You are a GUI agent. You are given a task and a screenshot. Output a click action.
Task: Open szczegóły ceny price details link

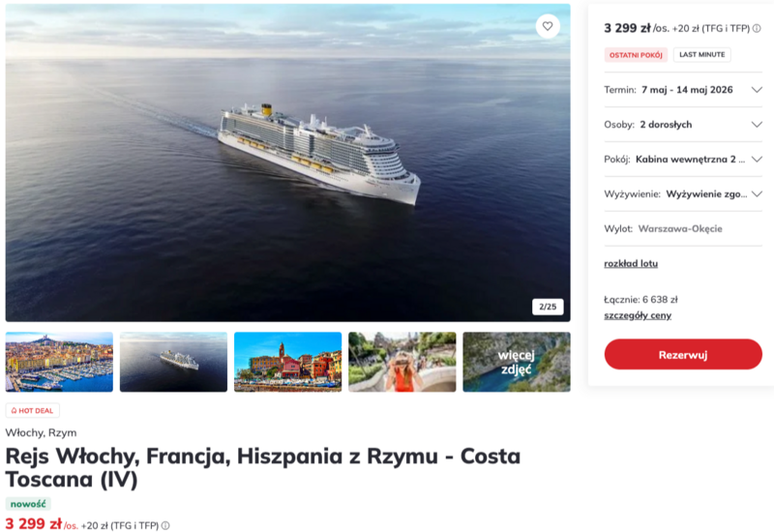638,315
